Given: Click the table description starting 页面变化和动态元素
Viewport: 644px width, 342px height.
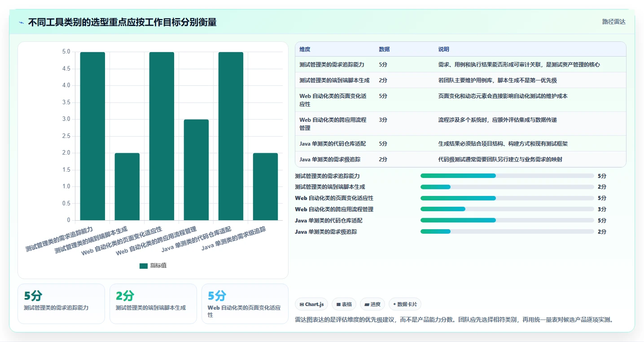Looking at the screenshot, I should [503, 96].
